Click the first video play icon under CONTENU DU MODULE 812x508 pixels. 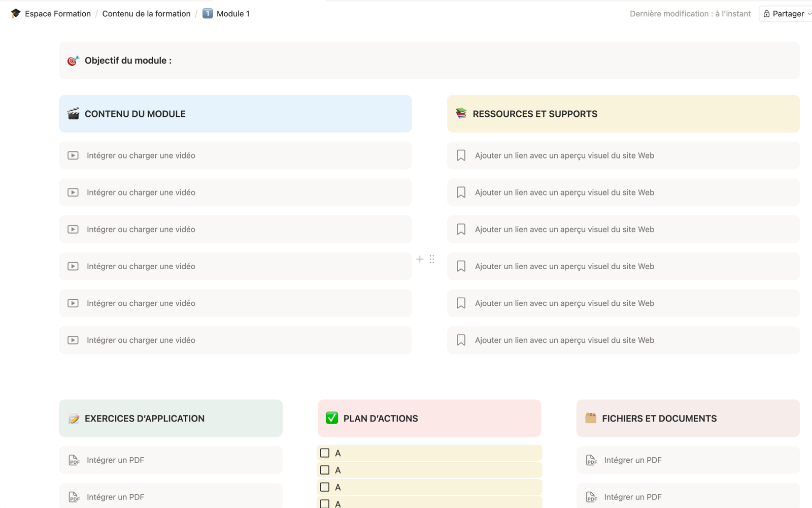pos(73,155)
